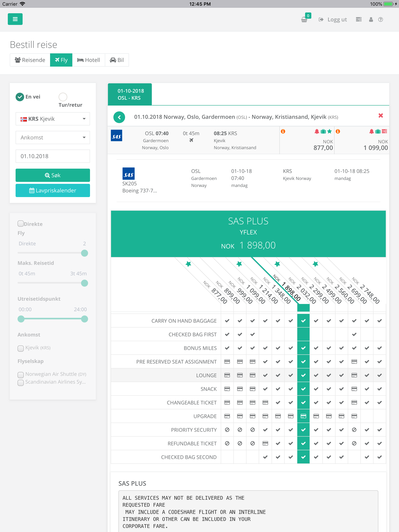Open the Ankomst dropdown
The width and height of the screenshot is (399, 532).
pyautogui.click(x=53, y=137)
